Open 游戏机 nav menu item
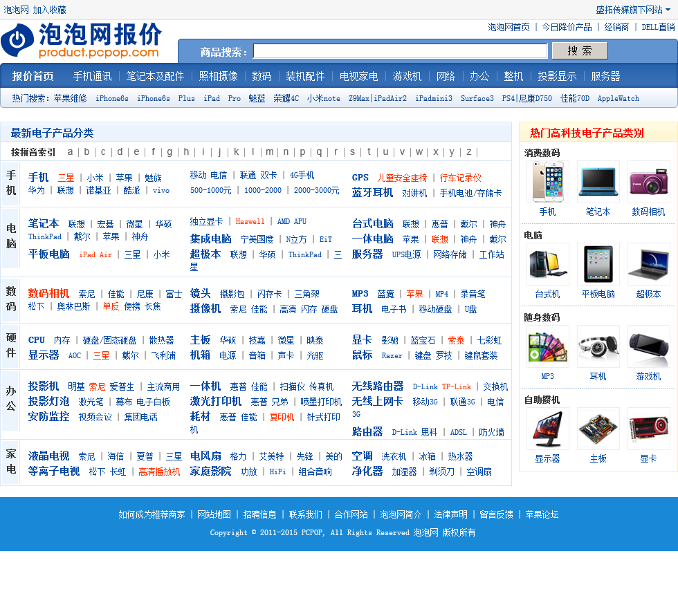Screen dimensions: 678x616 coord(407,77)
